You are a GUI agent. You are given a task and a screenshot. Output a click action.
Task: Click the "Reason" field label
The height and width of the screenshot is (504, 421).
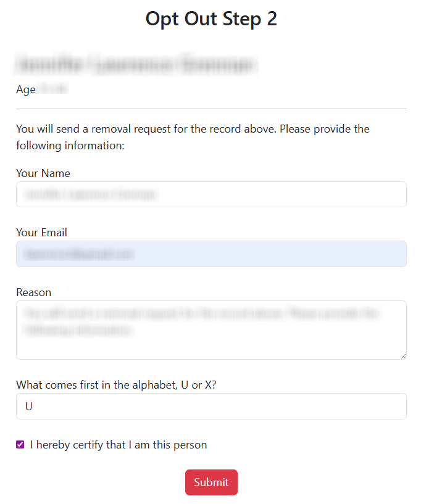tap(33, 292)
